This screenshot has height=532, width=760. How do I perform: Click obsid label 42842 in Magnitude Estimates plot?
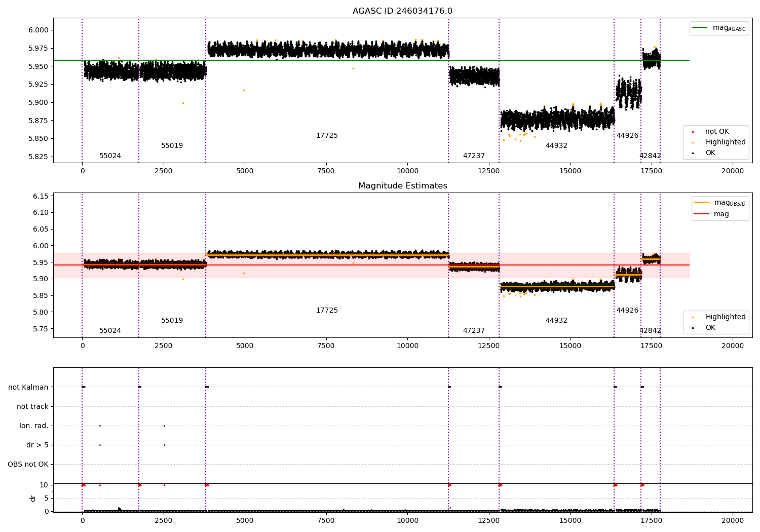pyautogui.click(x=650, y=331)
